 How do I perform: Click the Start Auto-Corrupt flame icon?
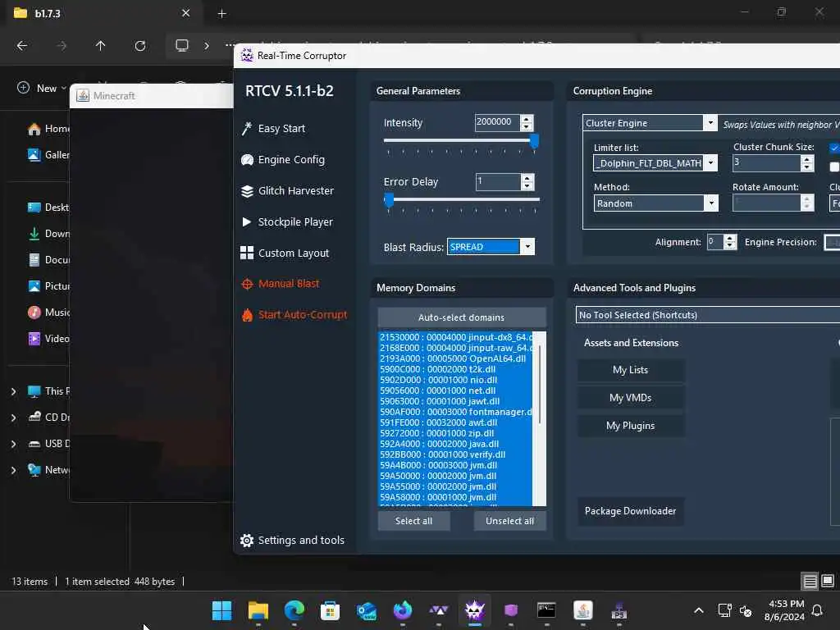pos(247,315)
